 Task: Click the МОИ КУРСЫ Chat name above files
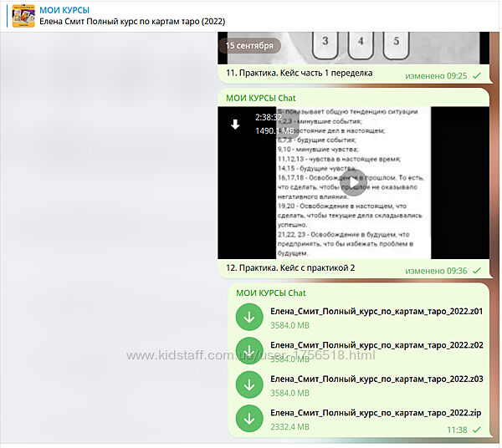coord(271,293)
